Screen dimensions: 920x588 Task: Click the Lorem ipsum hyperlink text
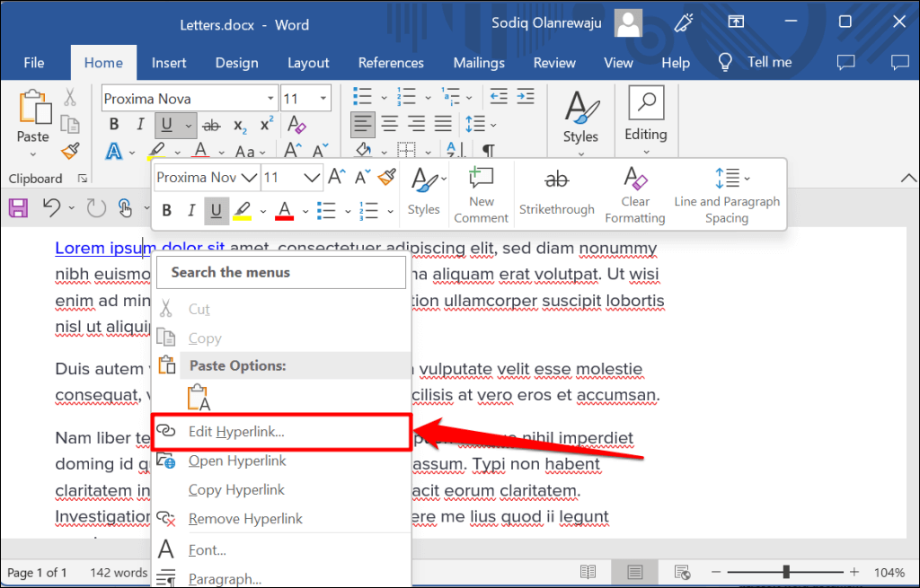[x=99, y=248]
